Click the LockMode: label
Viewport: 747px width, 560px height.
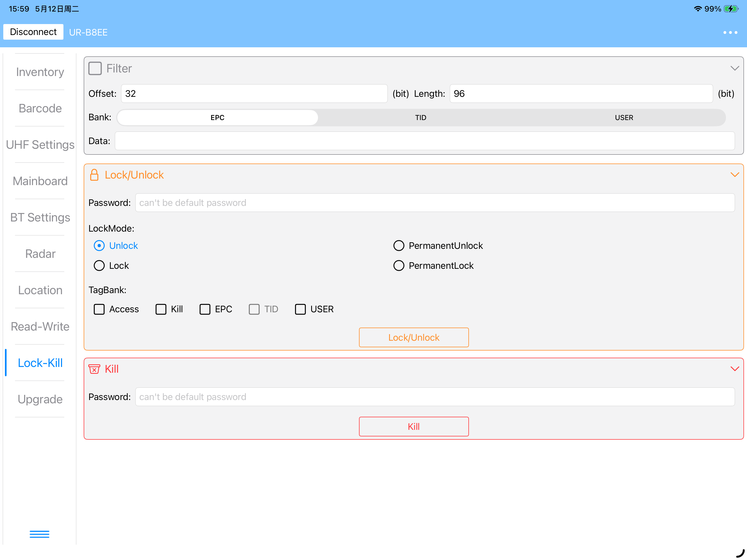(x=111, y=228)
